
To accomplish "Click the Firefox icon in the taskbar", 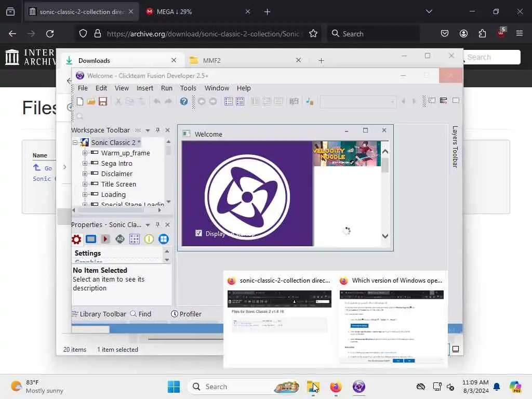I will (336, 387).
